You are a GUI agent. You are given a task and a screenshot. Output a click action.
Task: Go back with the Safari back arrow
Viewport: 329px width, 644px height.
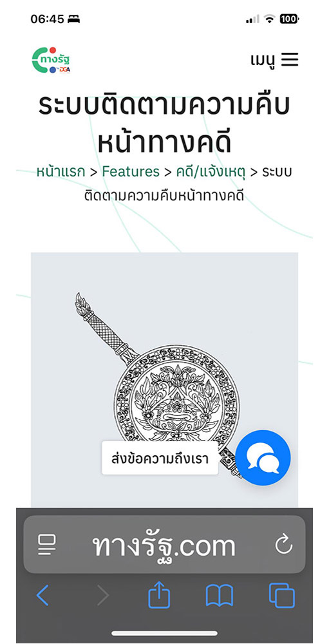click(42, 596)
